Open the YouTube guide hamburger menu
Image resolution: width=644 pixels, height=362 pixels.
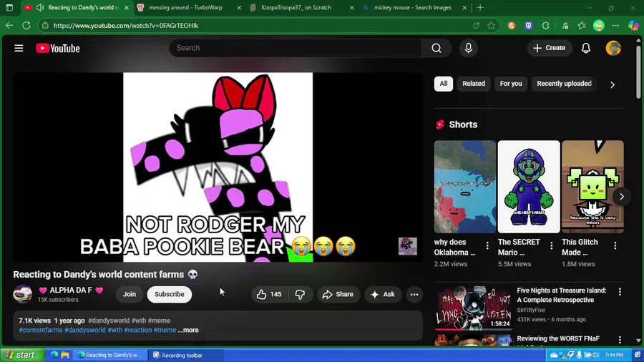[19, 48]
